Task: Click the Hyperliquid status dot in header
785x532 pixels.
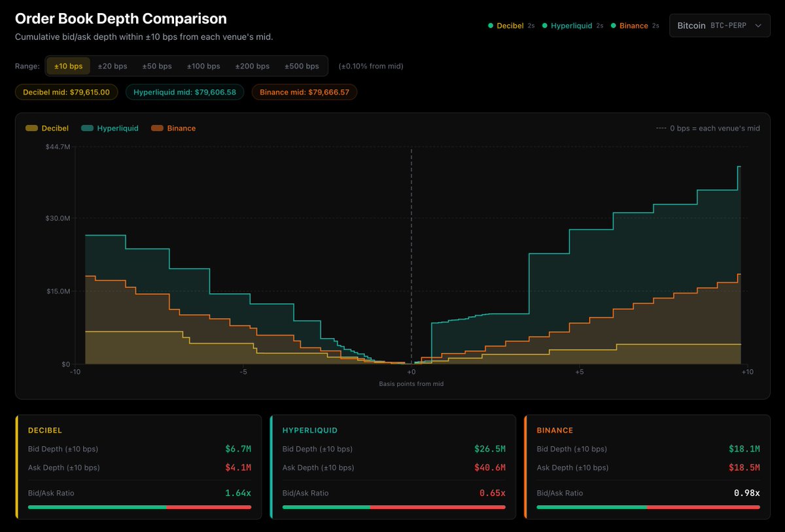Action: 545,26
